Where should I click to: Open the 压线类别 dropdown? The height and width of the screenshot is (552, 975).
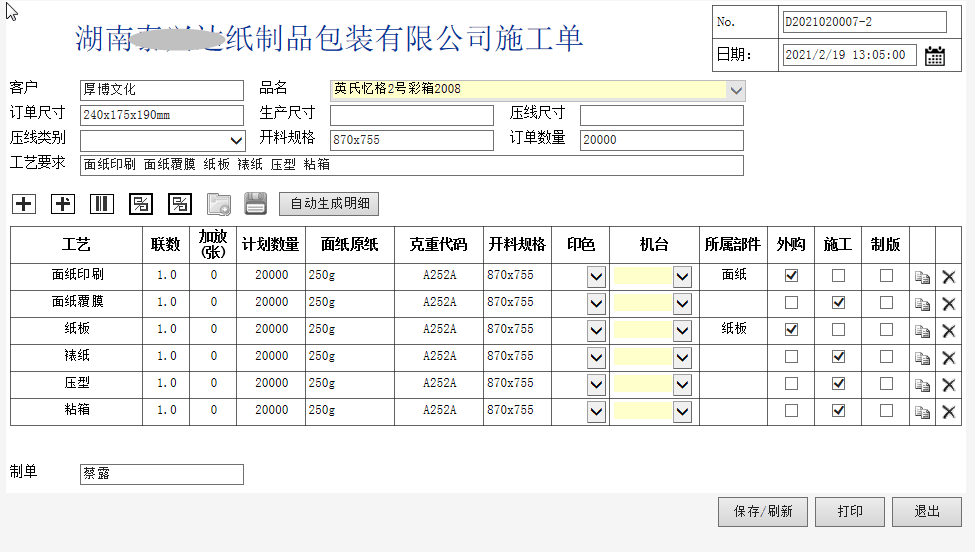tap(236, 140)
